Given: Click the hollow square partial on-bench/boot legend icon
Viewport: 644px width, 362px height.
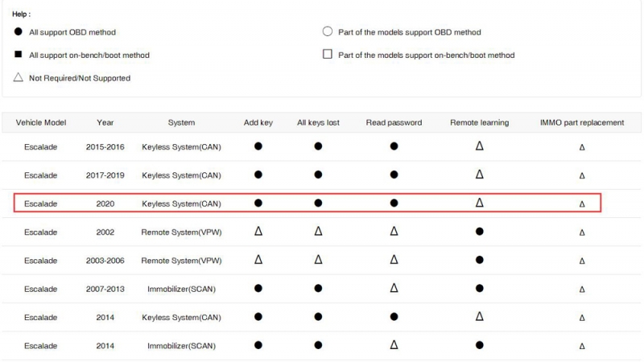Looking at the screenshot, I should click(x=328, y=54).
